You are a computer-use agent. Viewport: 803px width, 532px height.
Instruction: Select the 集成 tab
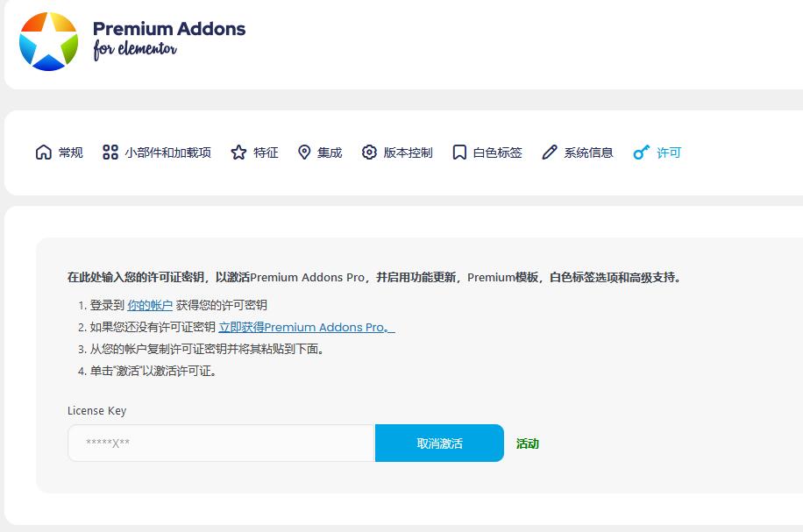(330, 153)
